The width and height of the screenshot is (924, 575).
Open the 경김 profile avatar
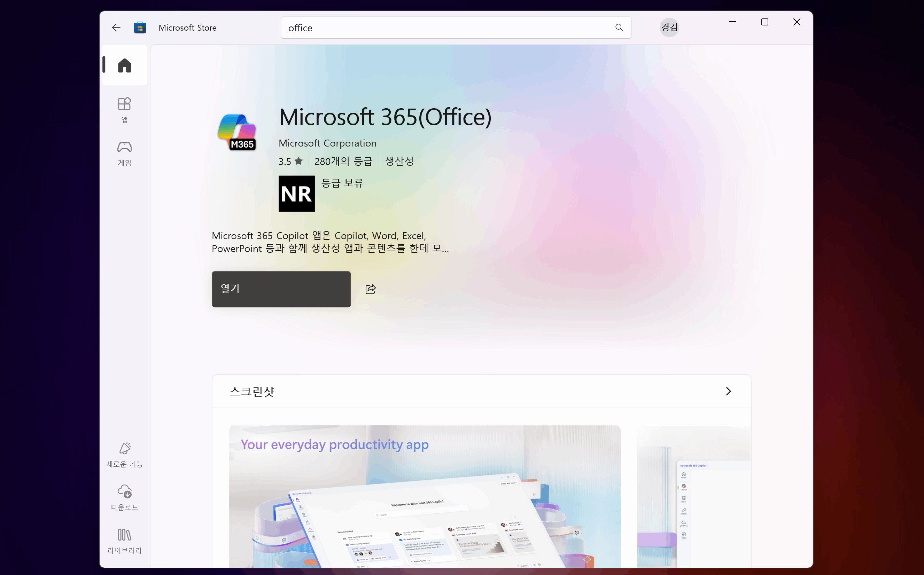pyautogui.click(x=669, y=27)
